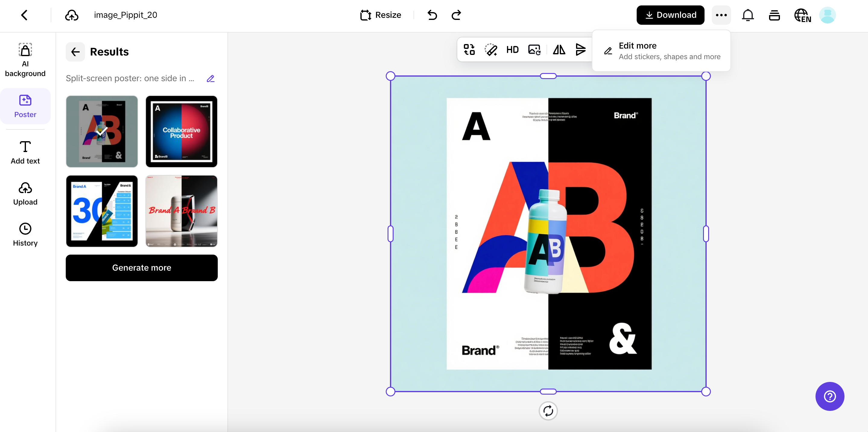Download the finished poster
Screen dimensions: 868x432
pos(670,15)
